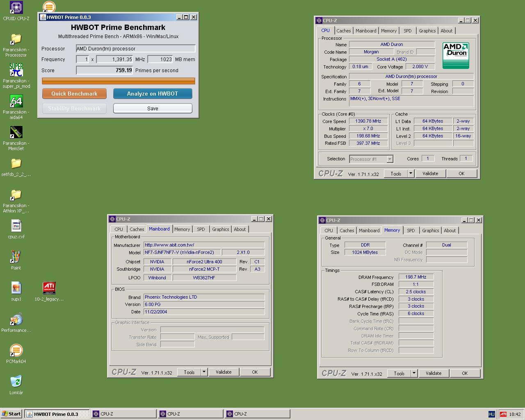This screenshot has height=420, width=525.
Task: Click the nForce2 Ultra 400 chipset value
Action: (204, 262)
